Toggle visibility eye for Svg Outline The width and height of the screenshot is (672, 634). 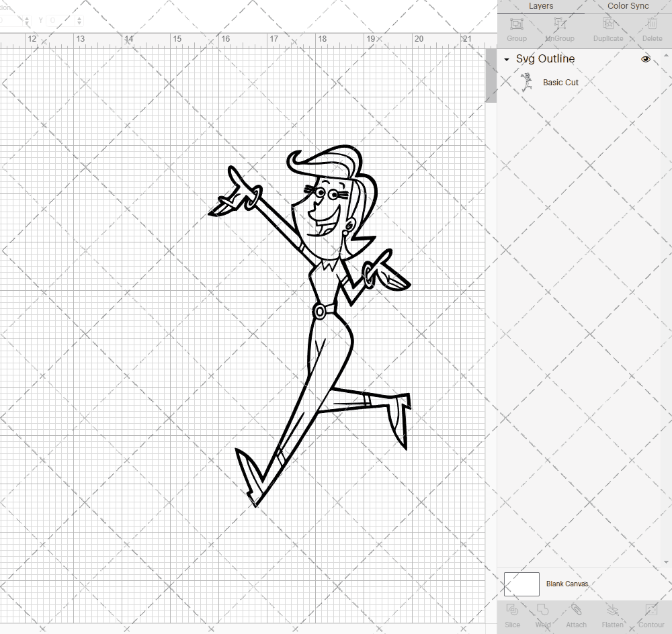point(645,59)
